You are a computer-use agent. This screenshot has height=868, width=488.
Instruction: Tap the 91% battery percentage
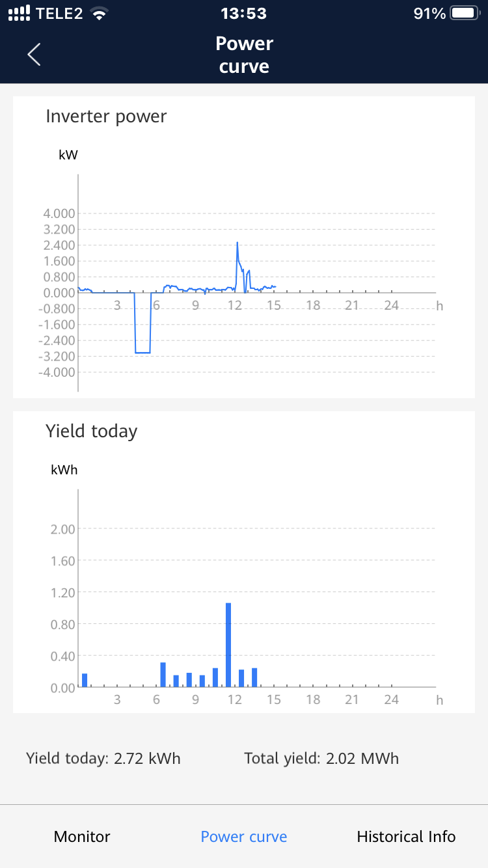tap(429, 14)
